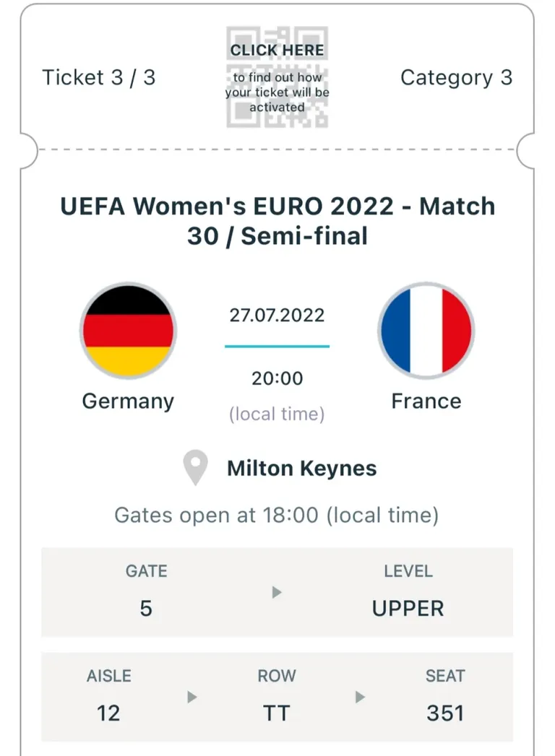Click the Semi-final match title

click(277, 221)
